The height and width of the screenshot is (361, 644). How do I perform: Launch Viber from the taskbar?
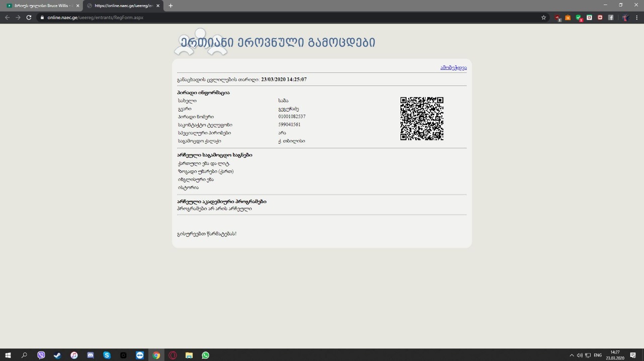click(41, 355)
